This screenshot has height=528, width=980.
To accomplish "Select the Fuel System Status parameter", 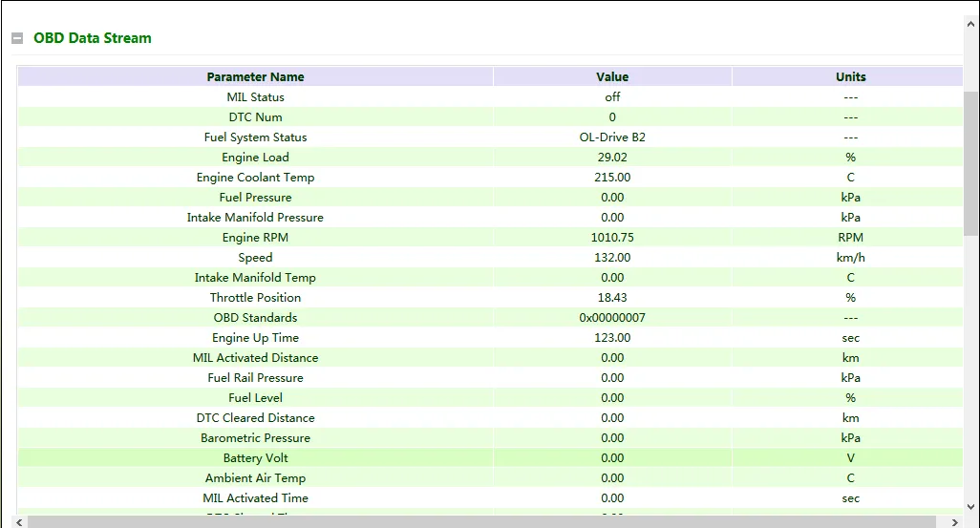I will coord(256,137).
